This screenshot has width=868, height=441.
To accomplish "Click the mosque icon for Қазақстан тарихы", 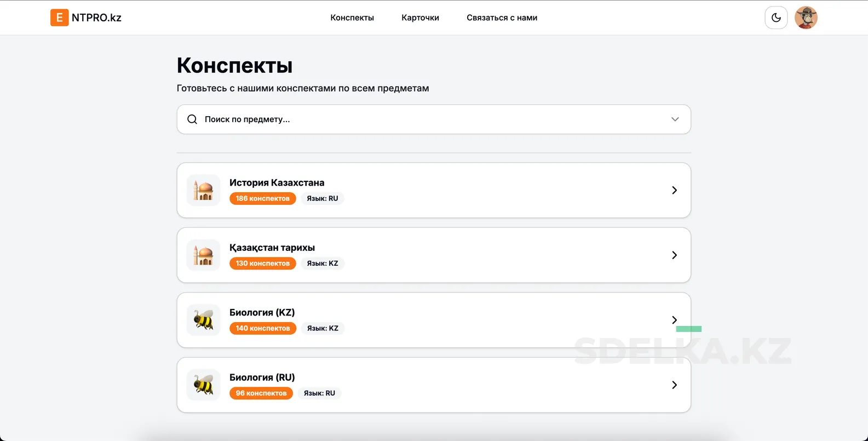I will 203,255.
